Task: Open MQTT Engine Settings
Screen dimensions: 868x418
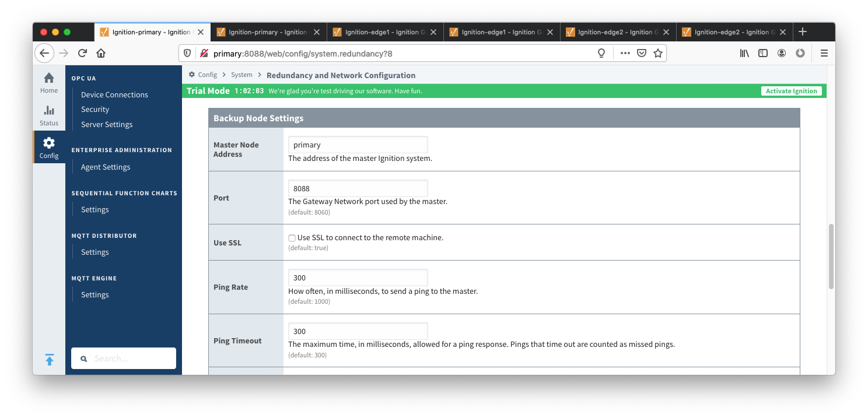Action: pyautogui.click(x=95, y=295)
